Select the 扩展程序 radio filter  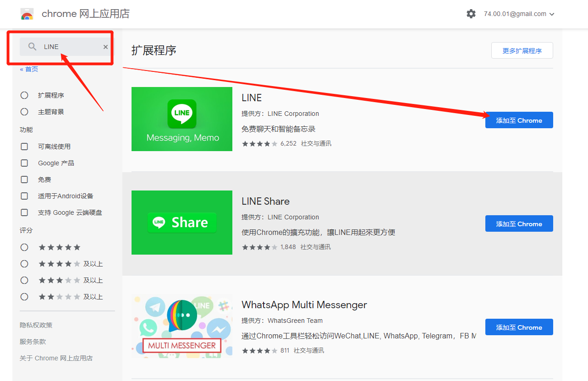pyautogui.click(x=24, y=95)
